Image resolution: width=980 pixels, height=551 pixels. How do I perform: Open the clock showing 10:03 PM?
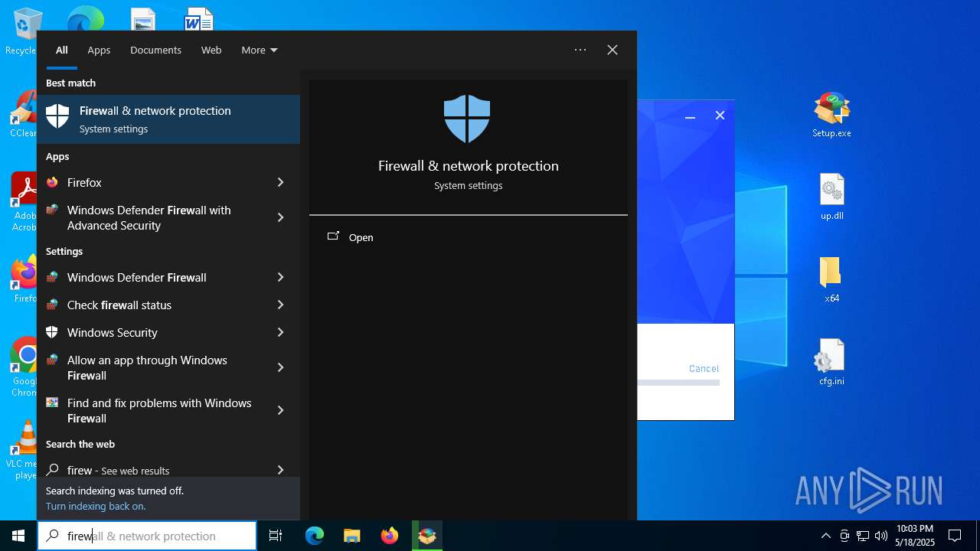[x=914, y=536]
